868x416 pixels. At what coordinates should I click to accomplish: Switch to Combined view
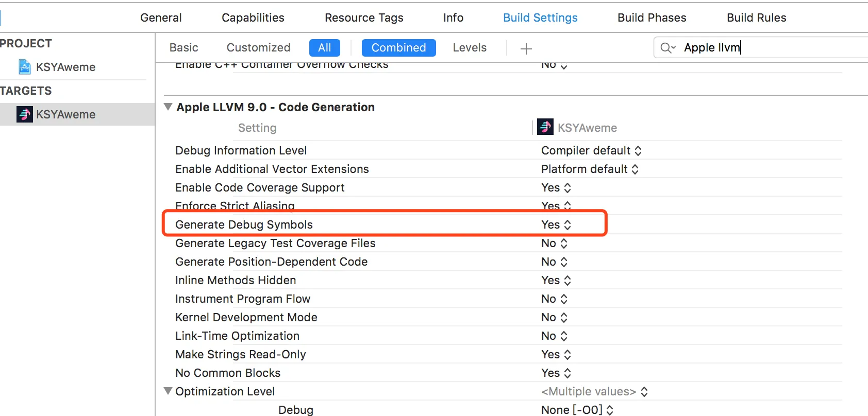(398, 48)
